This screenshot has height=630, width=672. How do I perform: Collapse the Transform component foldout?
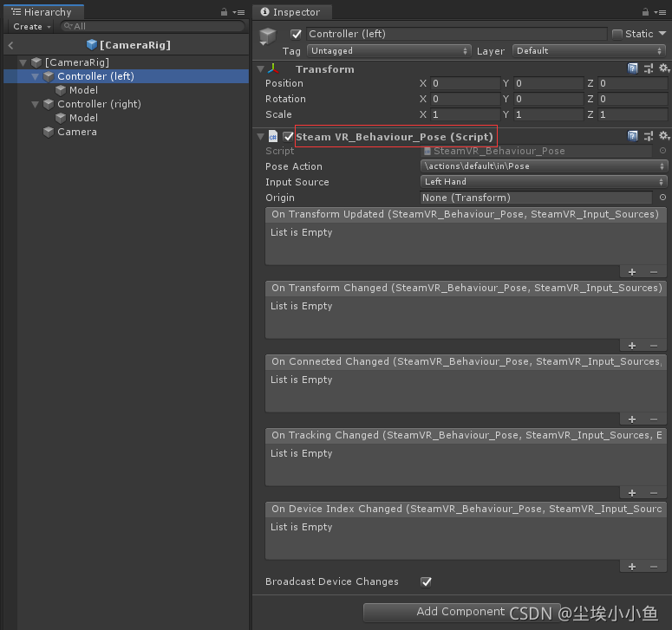point(260,68)
